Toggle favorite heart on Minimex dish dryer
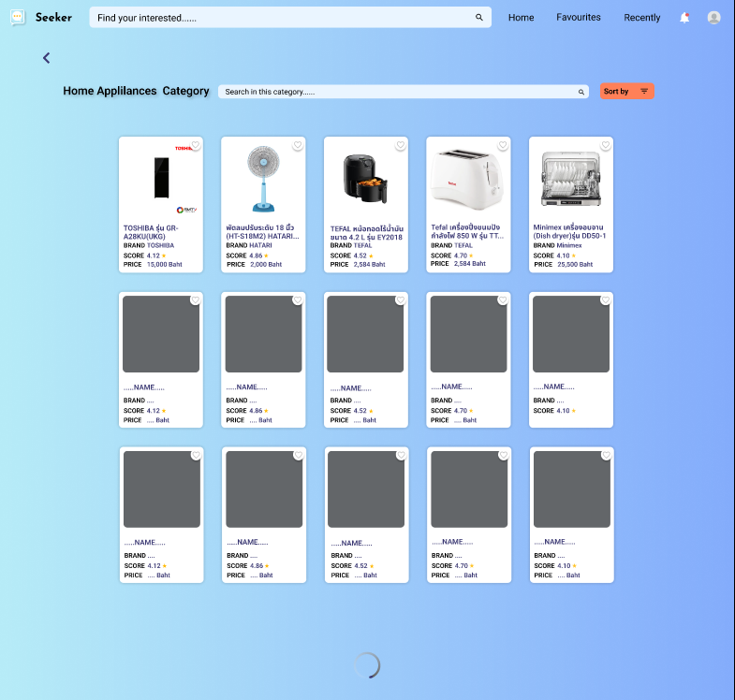Image resolution: width=735 pixels, height=700 pixels. 606,145
